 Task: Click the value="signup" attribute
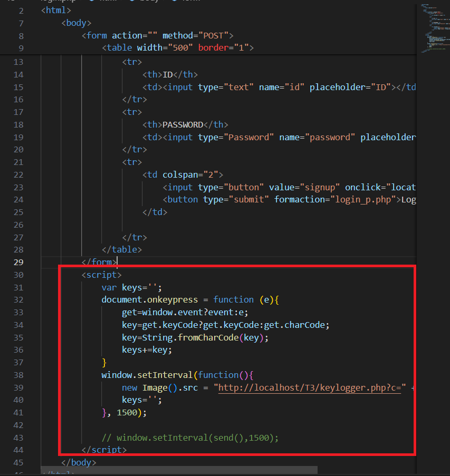[304, 187]
